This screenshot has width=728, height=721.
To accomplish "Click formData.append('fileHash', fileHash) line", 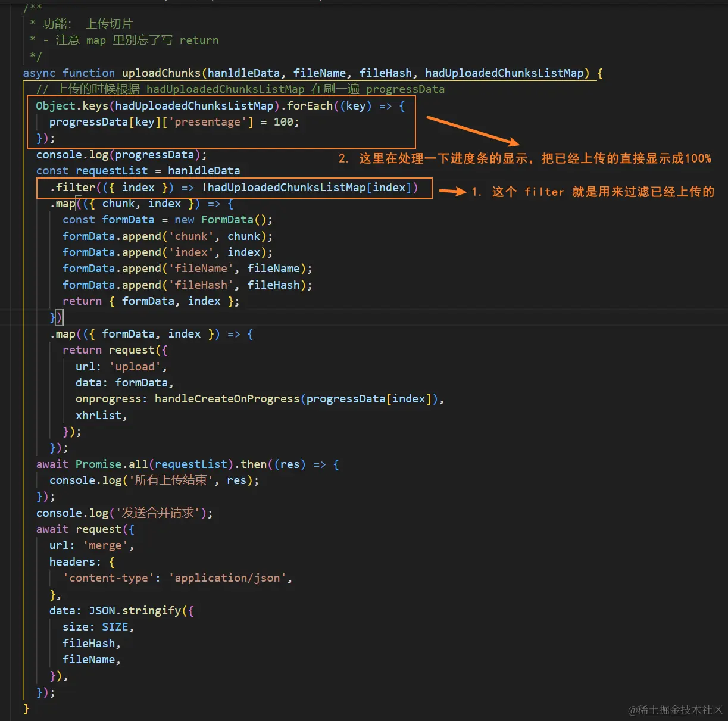I will coord(187,285).
